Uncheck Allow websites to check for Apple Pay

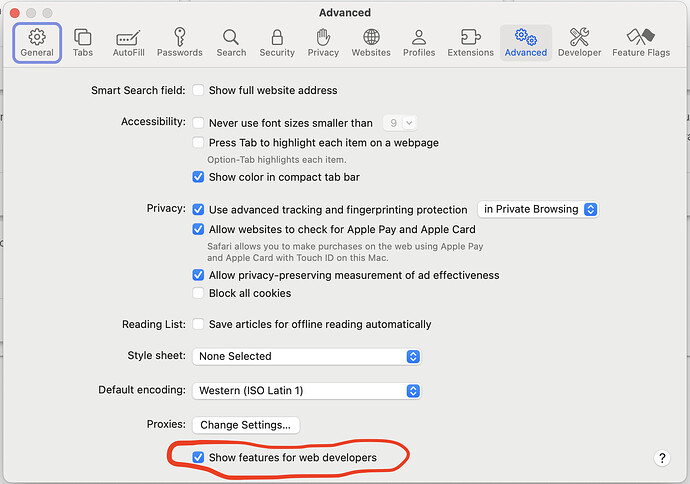pyautogui.click(x=198, y=229)
